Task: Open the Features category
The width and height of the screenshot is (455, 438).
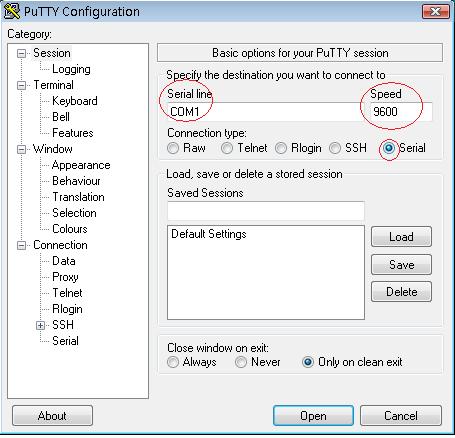Action: [x=73, y=133]
